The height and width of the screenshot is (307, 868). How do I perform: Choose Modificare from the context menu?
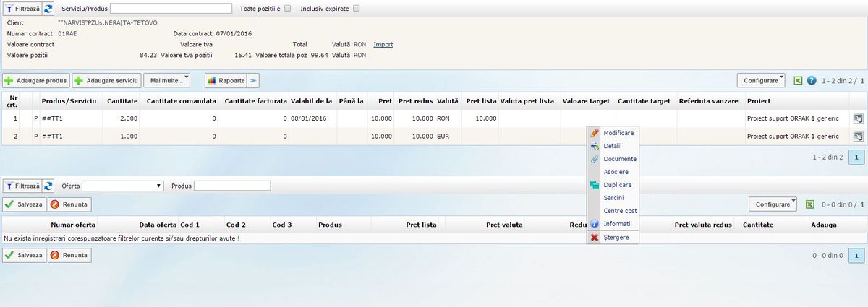(618, 133)
